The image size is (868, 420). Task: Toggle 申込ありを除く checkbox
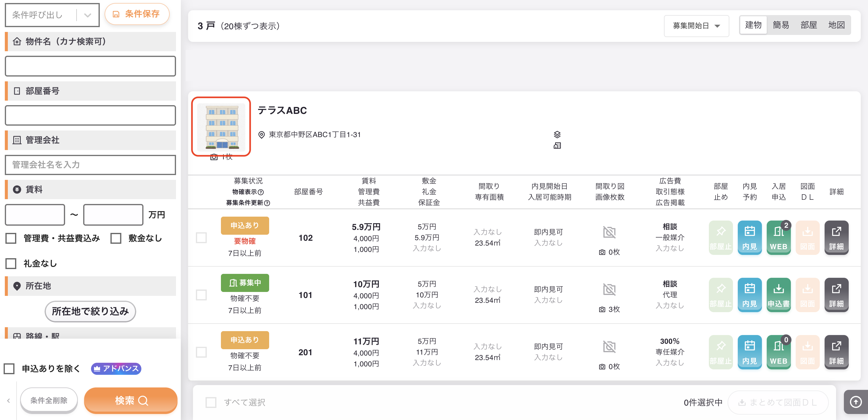coord(9,368)
